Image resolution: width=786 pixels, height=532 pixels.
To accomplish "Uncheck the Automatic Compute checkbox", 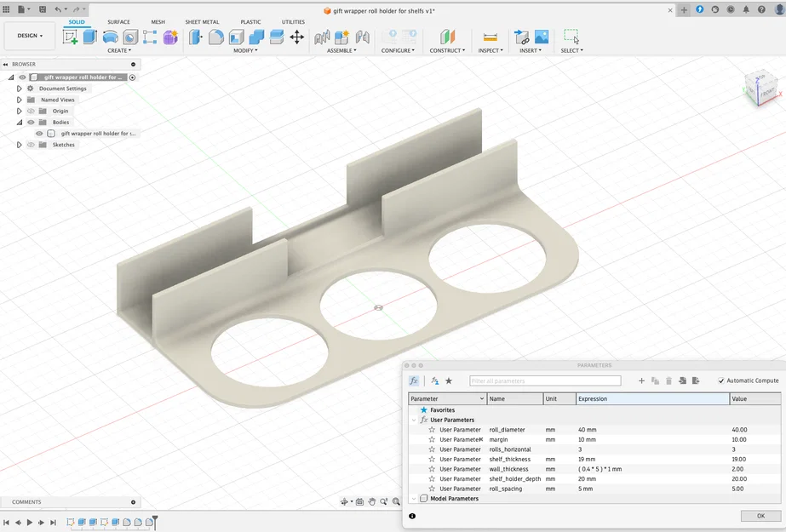I will tap(721, 380).
